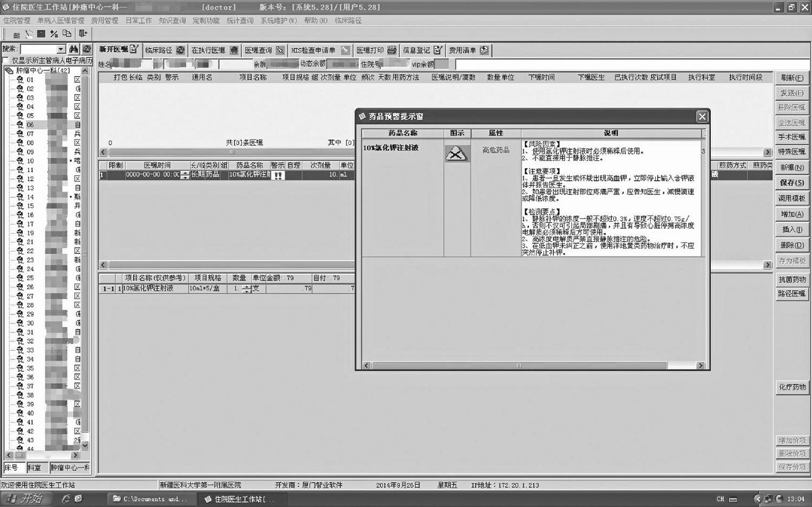812x507 pixels.
Task: Open the 统计查询 menu
Action: pyautogui.click(x=240, y=21)
